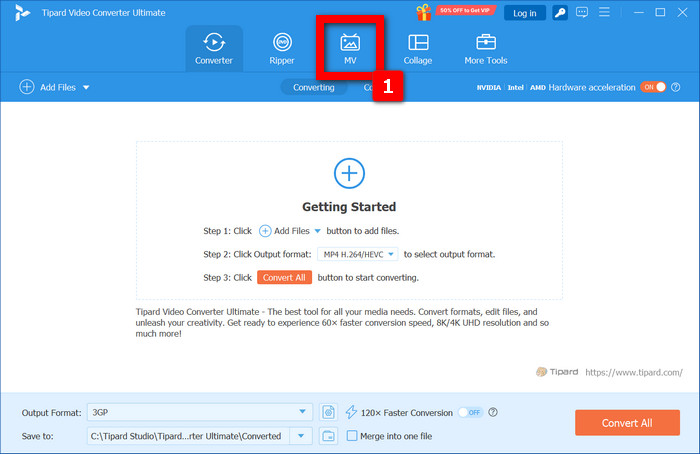Open the Output Format 3GP dropdown
Screen dimensions: 700x454
click(x=200, y=412)
